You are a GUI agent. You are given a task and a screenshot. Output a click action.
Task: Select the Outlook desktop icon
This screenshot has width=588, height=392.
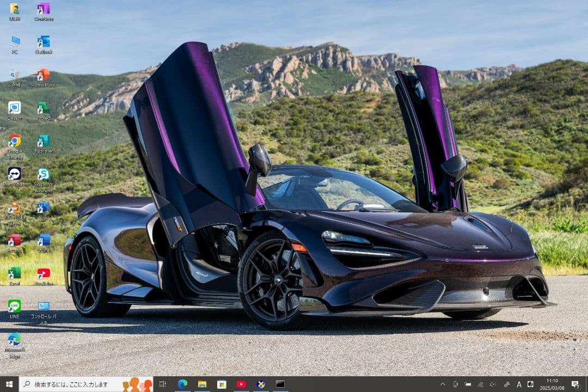tap(44, 42)
